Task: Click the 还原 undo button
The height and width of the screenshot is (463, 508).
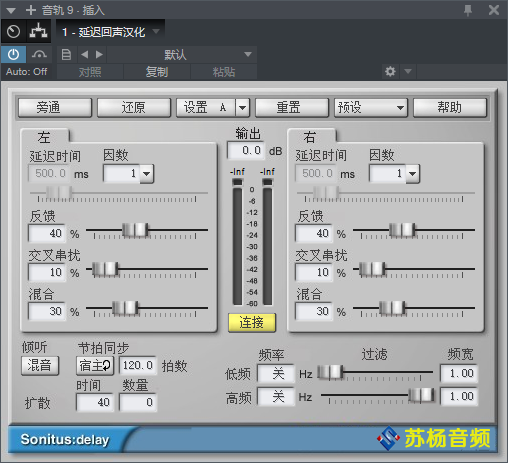Action: coord(134,108)
